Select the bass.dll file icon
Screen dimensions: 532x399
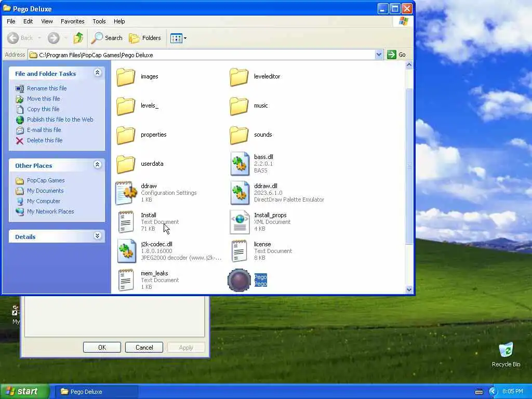click(x=240, y=164)
